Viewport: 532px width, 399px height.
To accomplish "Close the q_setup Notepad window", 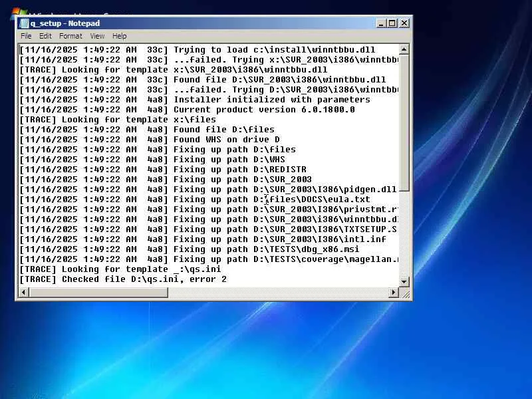I will (404, 23).
